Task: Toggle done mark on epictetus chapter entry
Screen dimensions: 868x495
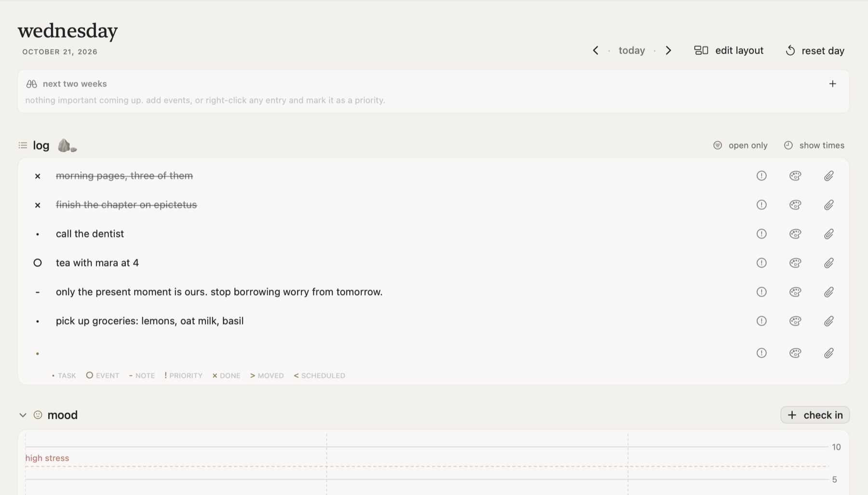Action: 38,205
